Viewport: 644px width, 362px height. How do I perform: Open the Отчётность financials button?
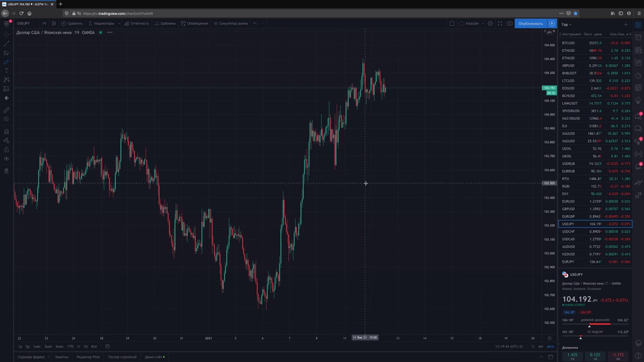coord(136,23)
